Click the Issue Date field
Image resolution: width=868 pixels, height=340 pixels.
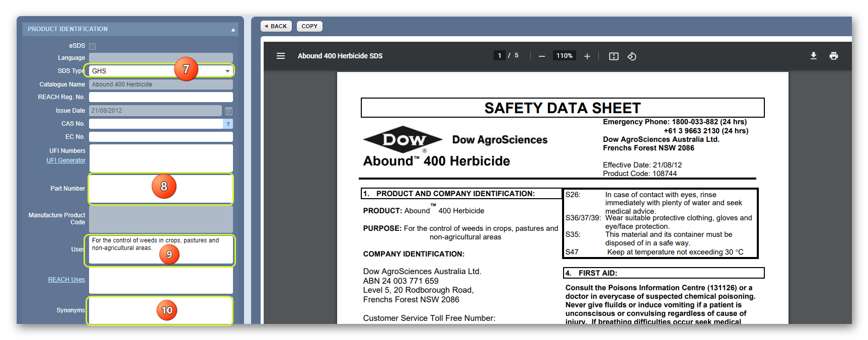(155, 111)
